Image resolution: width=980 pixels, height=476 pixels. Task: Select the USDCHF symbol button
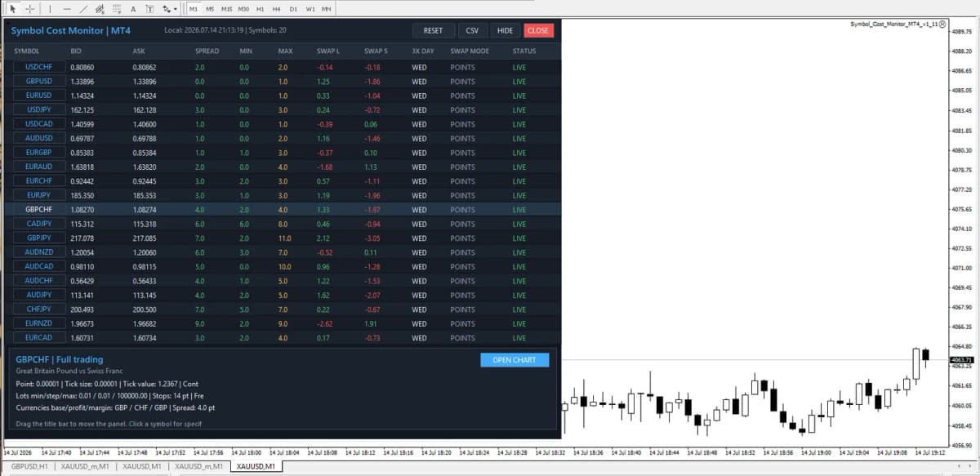pyautogui.click(x=38, y=67)
